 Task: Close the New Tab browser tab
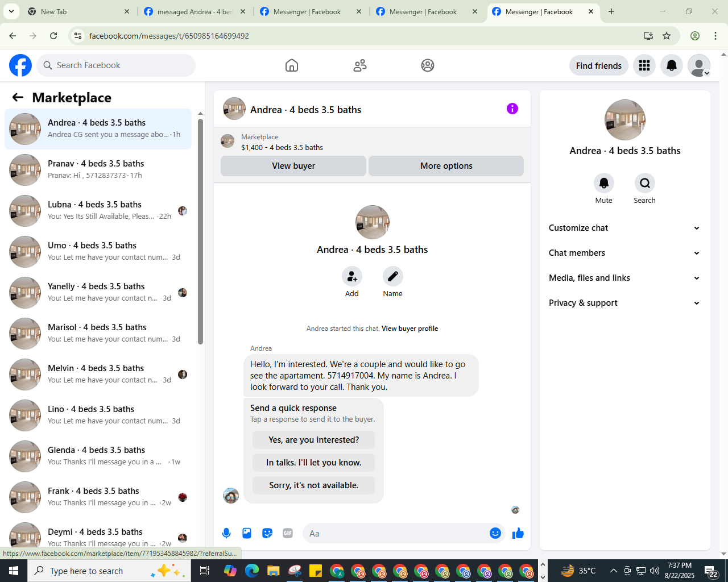[x=127, y=11]
